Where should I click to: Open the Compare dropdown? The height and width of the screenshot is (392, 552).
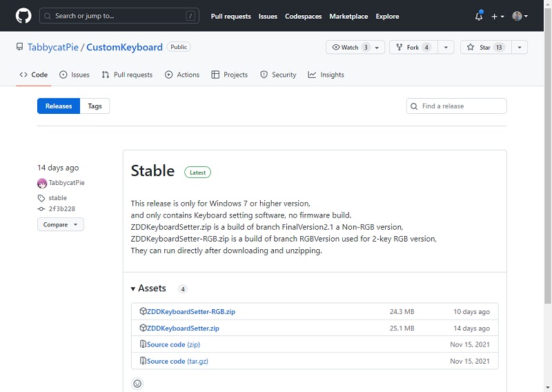coord(61,224)
